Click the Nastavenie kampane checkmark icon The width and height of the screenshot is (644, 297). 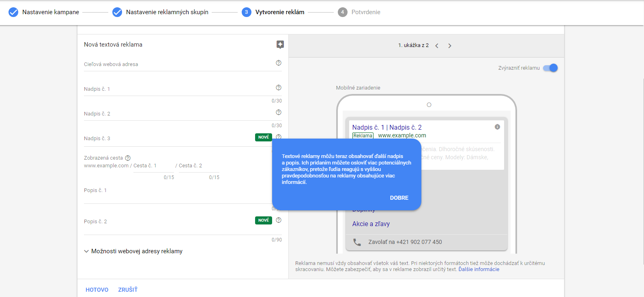[x=13, y=12]
